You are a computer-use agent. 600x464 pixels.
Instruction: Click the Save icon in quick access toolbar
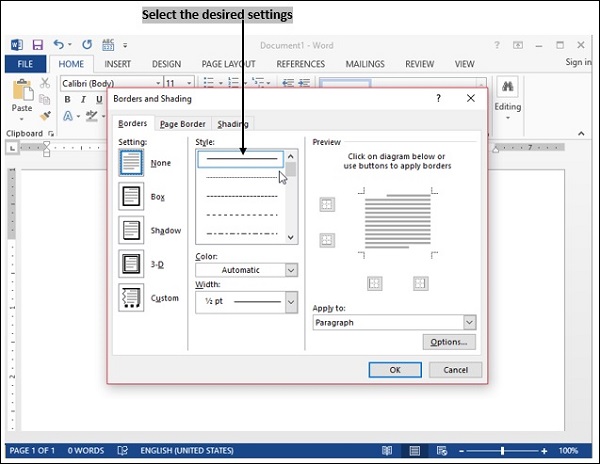(x=37, y=45)
